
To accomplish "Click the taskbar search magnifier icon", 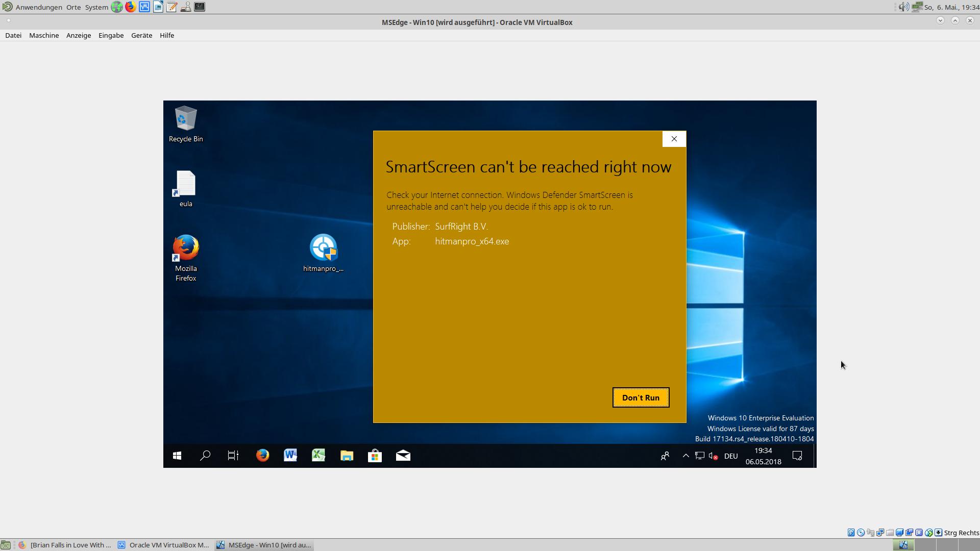I will tap(205, 456).
